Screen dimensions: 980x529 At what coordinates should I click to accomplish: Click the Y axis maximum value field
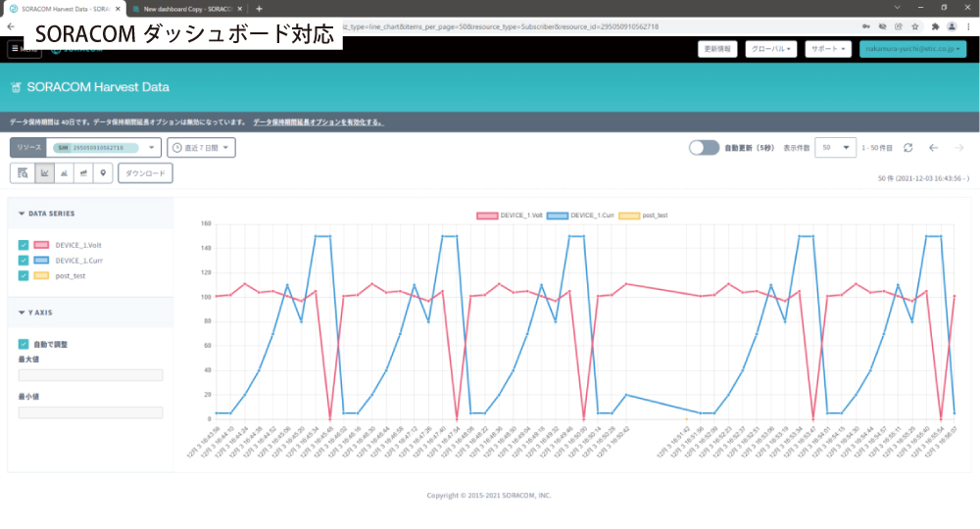coord(90,375)
